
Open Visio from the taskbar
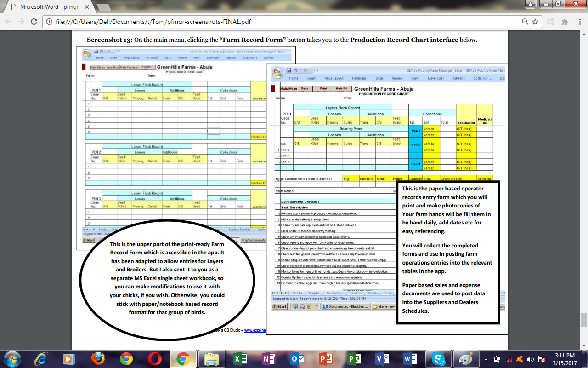(381, 359)
